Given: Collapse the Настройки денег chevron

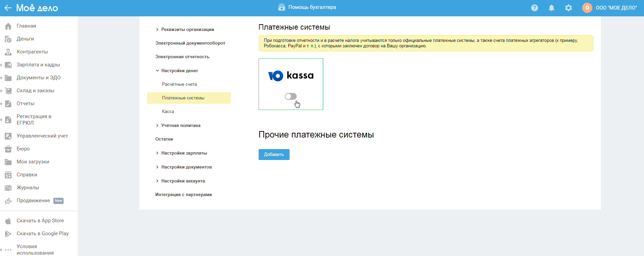Looking at the screenshot, I should 157,71.
